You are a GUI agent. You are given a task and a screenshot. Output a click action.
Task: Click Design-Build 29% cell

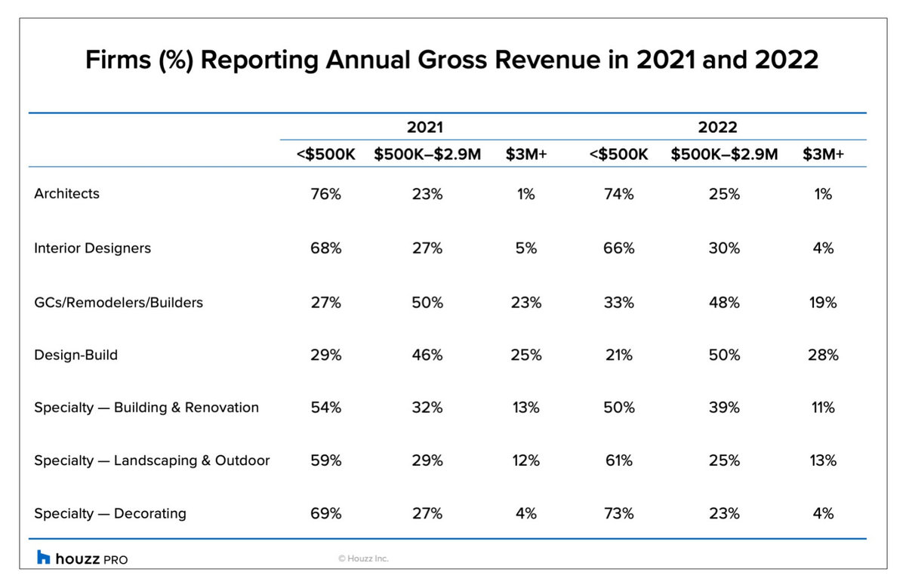(326, 355)
